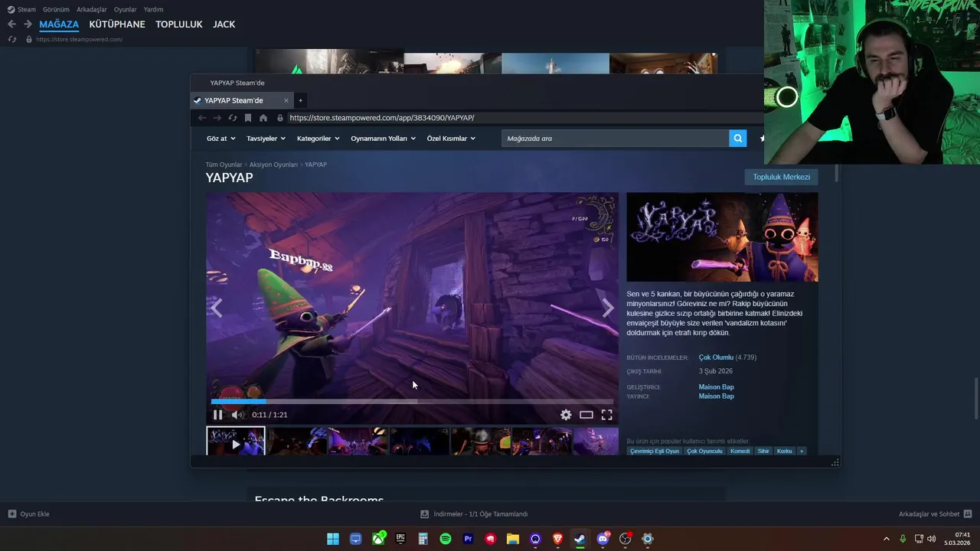
Task: Expand the Oynamanın Yolları dropdown
Action: [x=384, y=139]
